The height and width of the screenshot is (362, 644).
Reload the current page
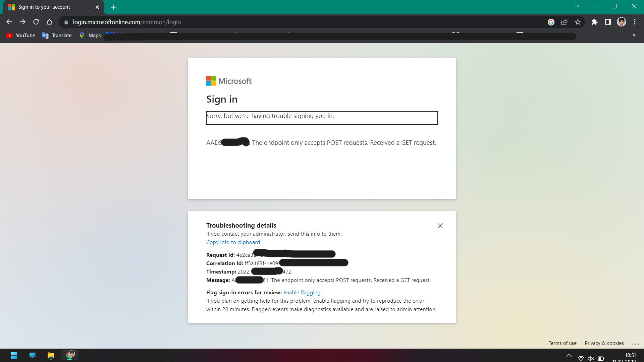[x=36, y=22]
